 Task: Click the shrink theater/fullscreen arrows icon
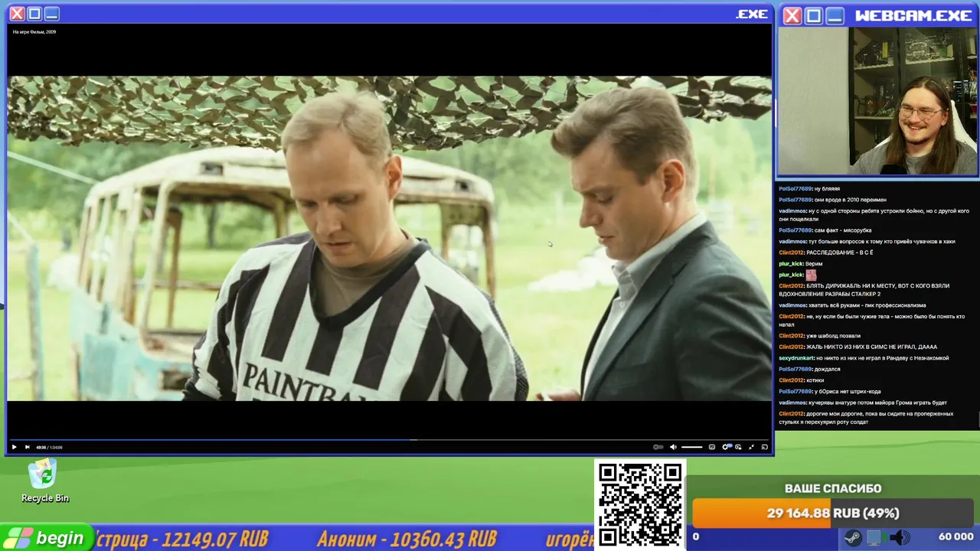tap(751, 447)
